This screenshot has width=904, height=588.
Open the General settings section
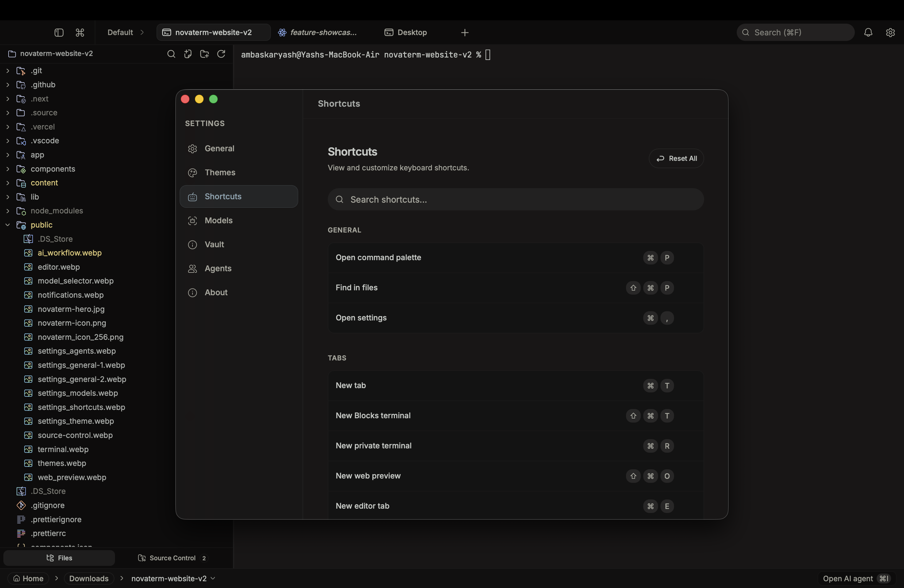click(239, 149)
